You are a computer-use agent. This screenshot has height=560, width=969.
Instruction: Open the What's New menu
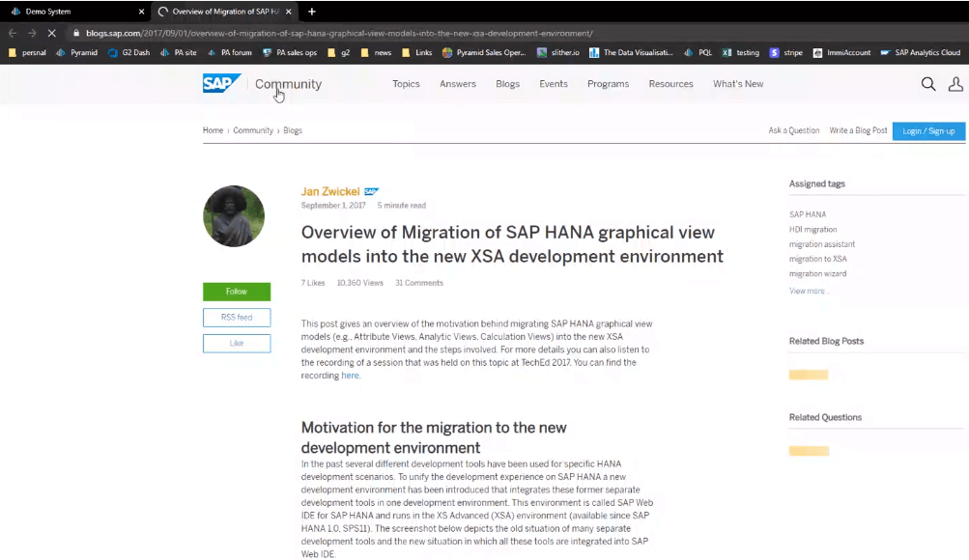tap(738, 84)
